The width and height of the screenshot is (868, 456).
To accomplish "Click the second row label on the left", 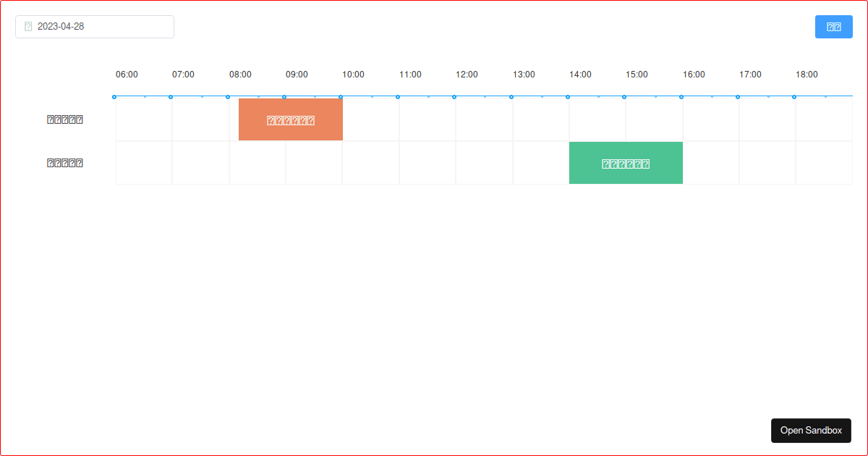I will (64, 162).
